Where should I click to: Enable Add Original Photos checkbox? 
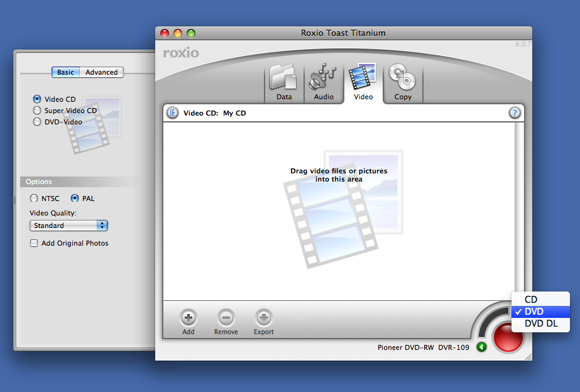(x=34, y=243)
